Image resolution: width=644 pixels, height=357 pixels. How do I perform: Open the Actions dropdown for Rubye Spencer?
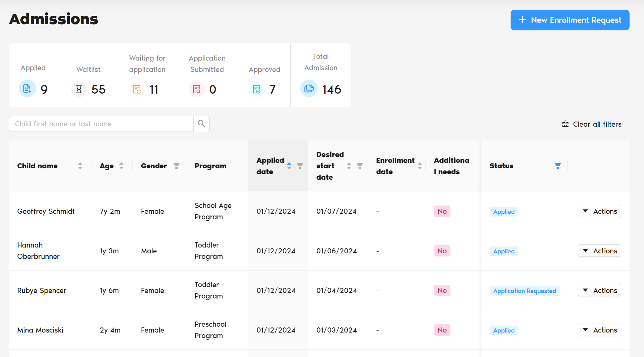click(599, 290)
